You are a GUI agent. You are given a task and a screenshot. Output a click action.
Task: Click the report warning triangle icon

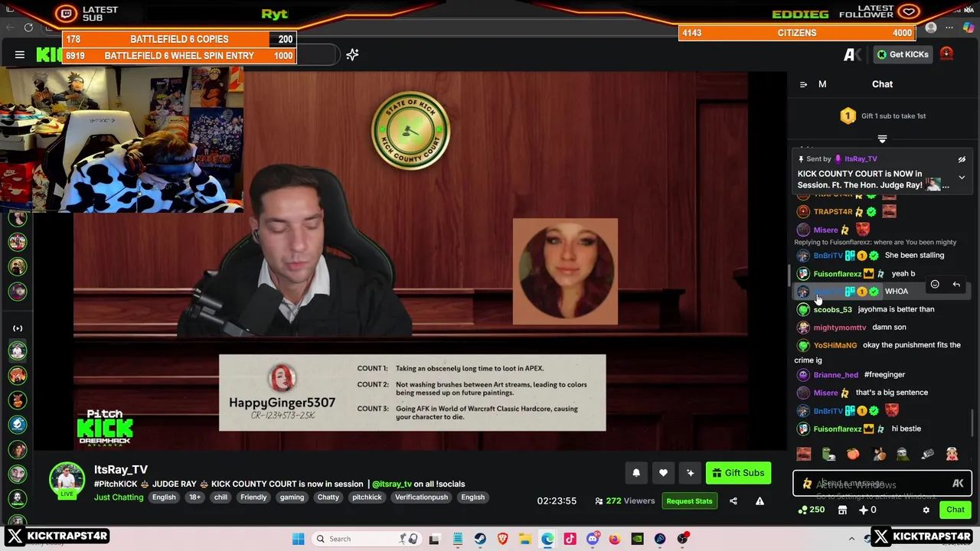tap(759, 501)
